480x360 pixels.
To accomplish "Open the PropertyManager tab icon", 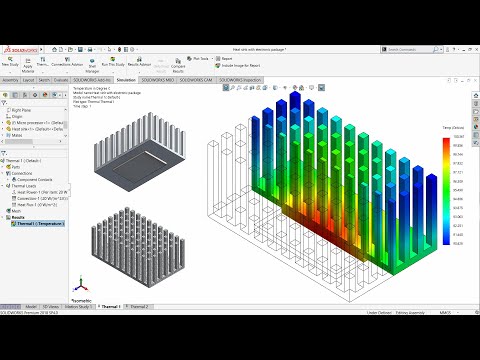I will [x=15, y=95].
